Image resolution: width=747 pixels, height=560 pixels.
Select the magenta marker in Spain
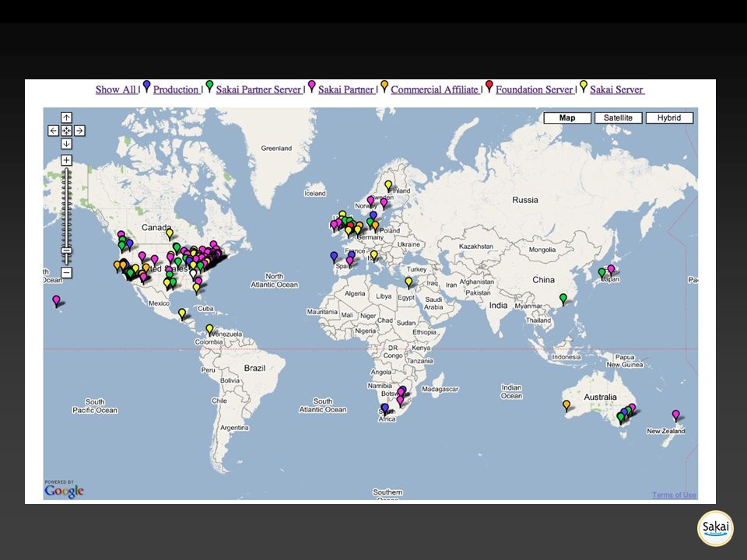click(x=349, y=261)
